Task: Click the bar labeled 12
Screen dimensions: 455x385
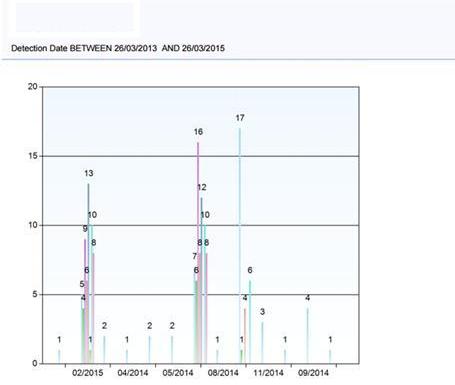Action: coord(201,280)
